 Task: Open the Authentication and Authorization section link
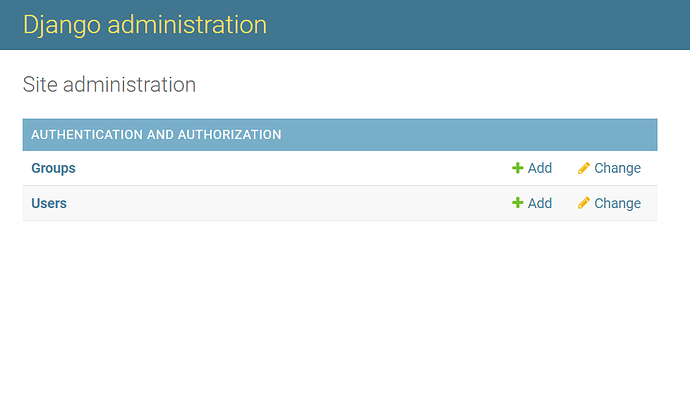(x=156, y=135)
